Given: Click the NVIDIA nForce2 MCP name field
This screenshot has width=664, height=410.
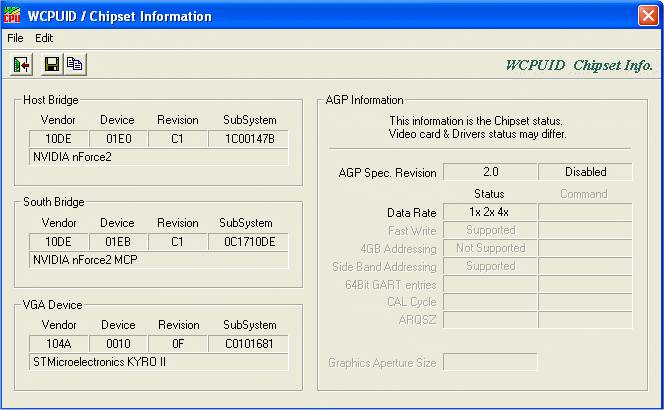Looking at the screenshot, I should coord(159,260).
